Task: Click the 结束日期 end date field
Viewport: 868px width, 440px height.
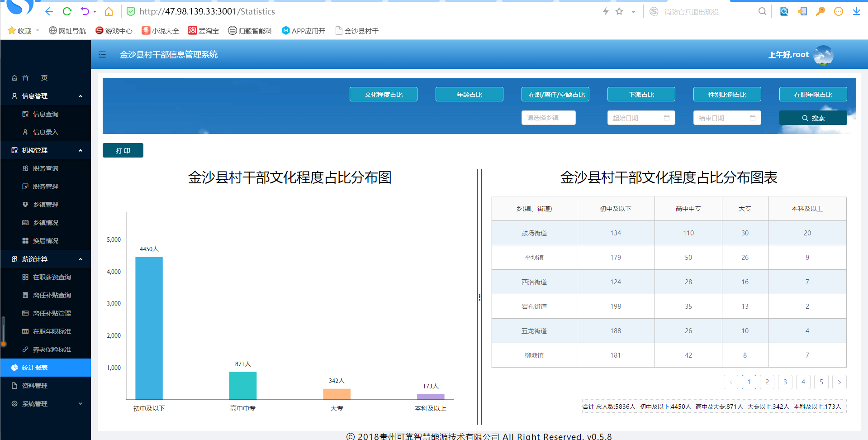Action: pyautogui.click(x=722, y=118)
